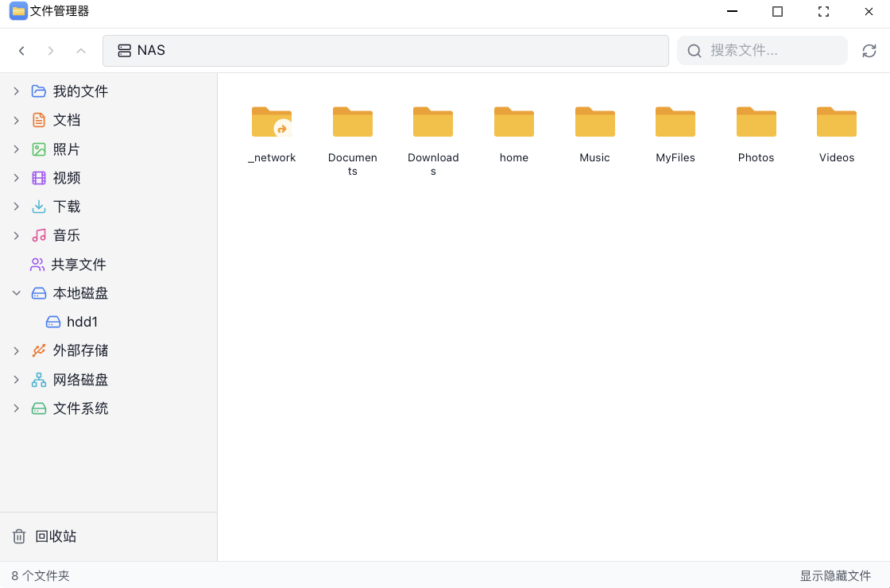Click the refresh icon beside search box
Image resolution: width=890 pixels, height=588 pixels.
pos(869,51)
